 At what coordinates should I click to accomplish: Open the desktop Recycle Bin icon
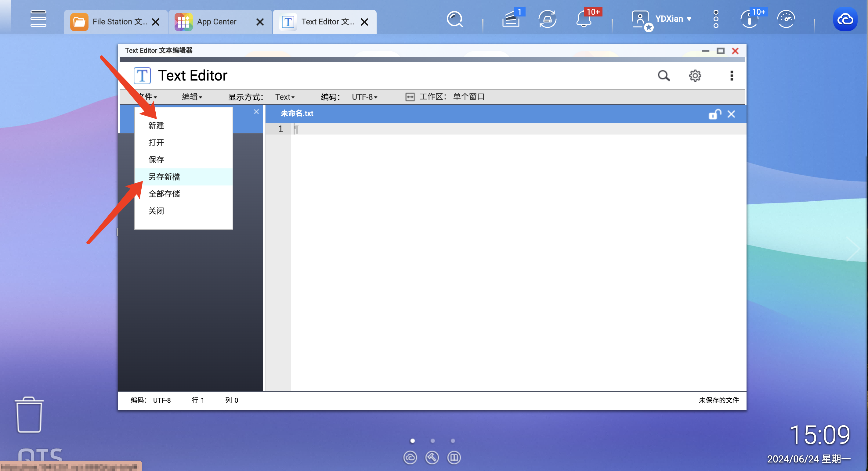tap(29, 415)
